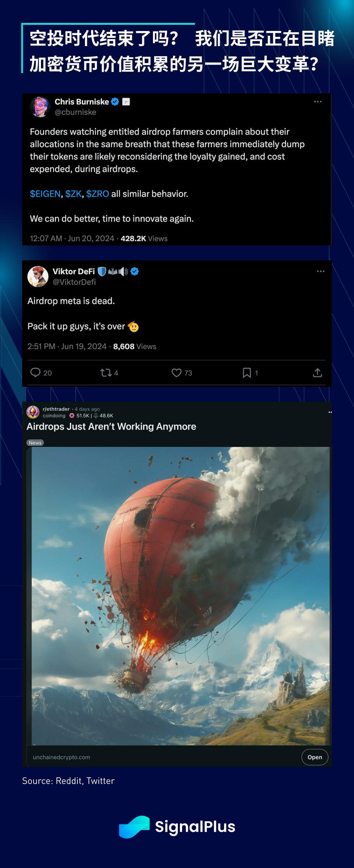Click the $EIGEN cashtag link
Viewport: 354px width, 868px height.
tap(45, 194)
